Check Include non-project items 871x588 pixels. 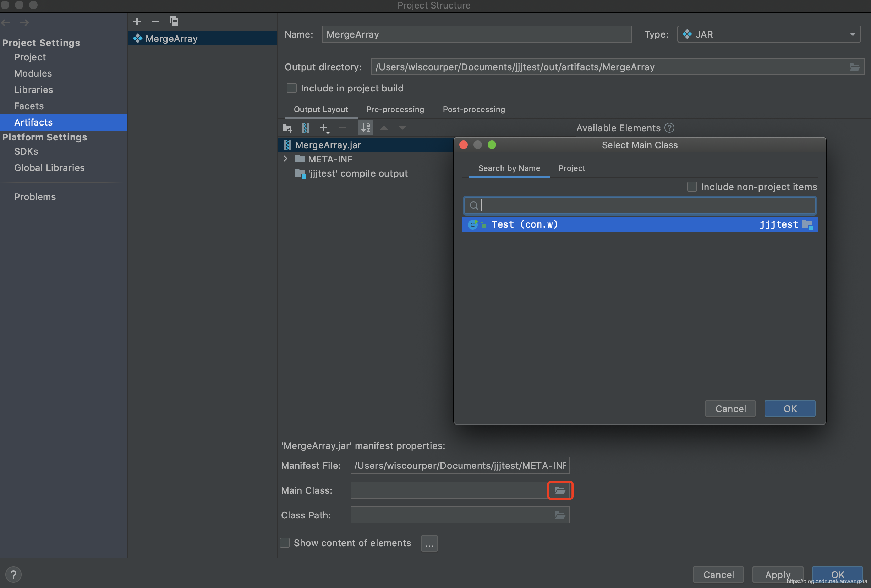(x=692, y=187)
